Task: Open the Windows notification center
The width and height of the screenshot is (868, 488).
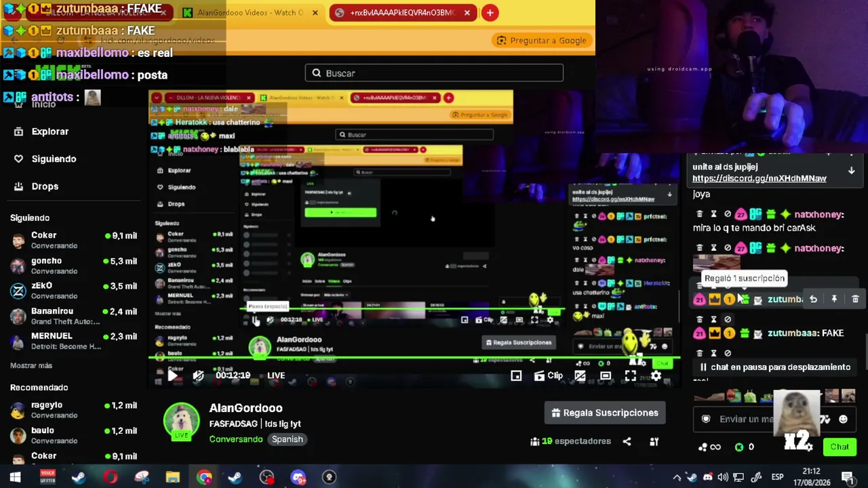Action: [847, 477]
